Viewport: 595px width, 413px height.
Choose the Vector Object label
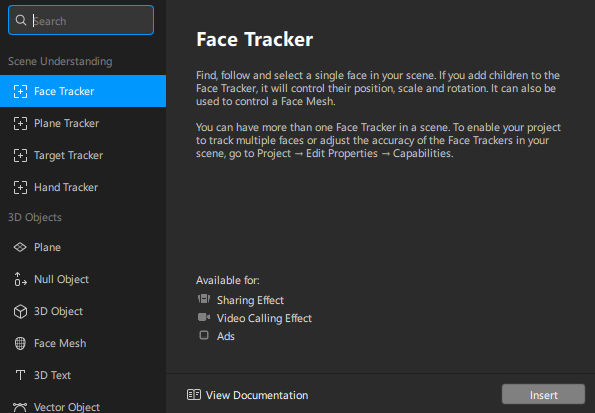(x=67, y=407)
